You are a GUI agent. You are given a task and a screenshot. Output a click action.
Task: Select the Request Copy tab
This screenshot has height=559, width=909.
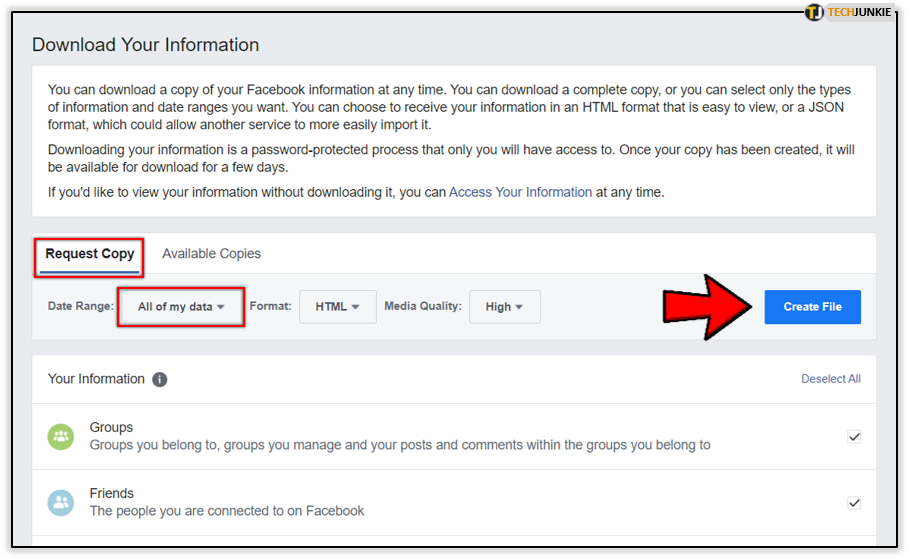click(x=90, y=254)
